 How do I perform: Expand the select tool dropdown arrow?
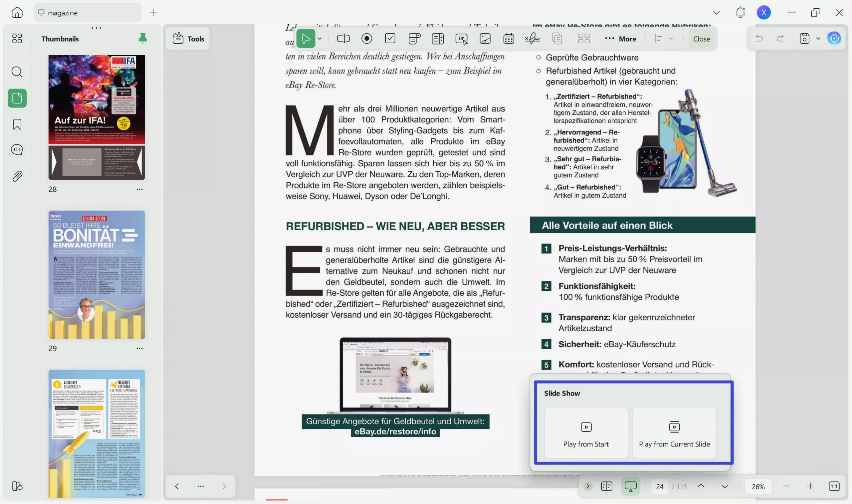point(319,38)
